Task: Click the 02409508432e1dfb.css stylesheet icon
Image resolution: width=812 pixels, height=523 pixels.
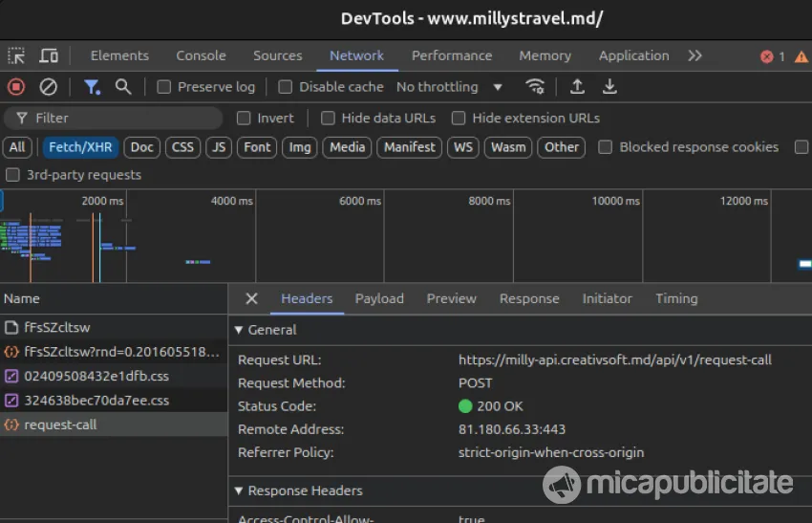Action: (11, 376)
